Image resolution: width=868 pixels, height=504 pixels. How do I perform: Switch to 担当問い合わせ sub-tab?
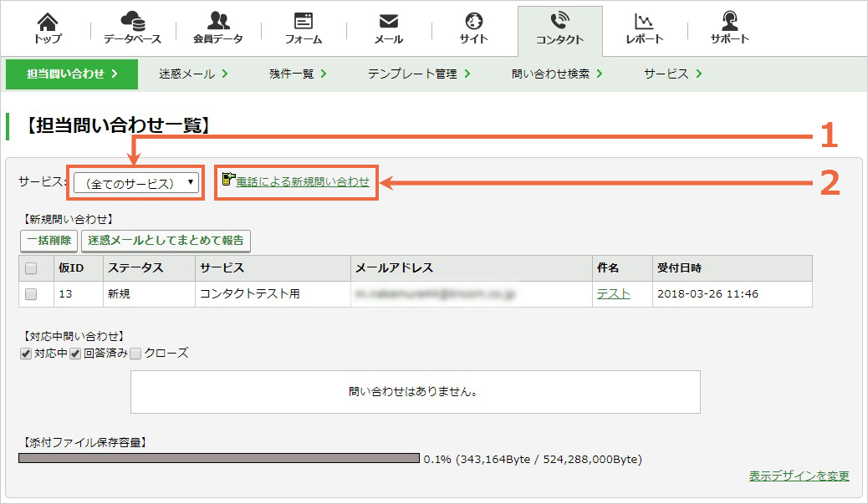[x=72, y=74]
